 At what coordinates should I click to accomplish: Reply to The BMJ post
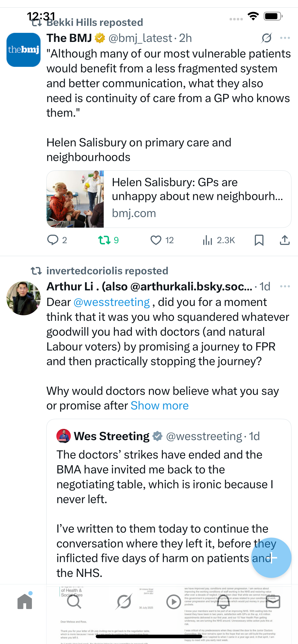(53, 240)
